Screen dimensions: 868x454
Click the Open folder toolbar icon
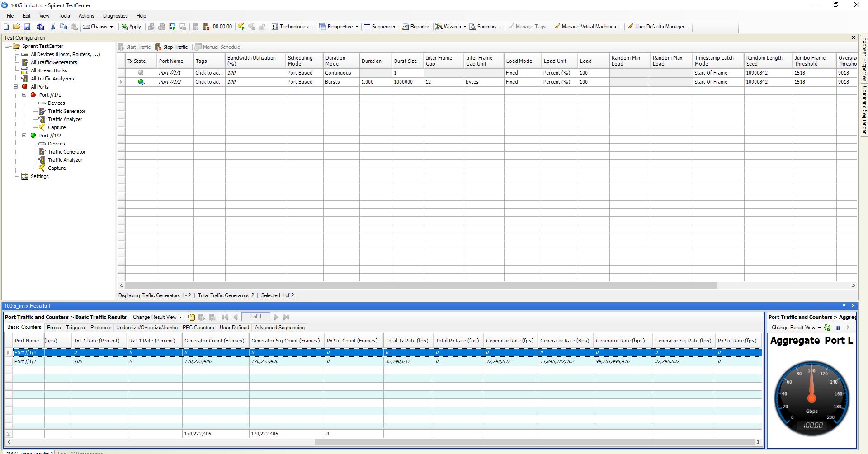17,27
